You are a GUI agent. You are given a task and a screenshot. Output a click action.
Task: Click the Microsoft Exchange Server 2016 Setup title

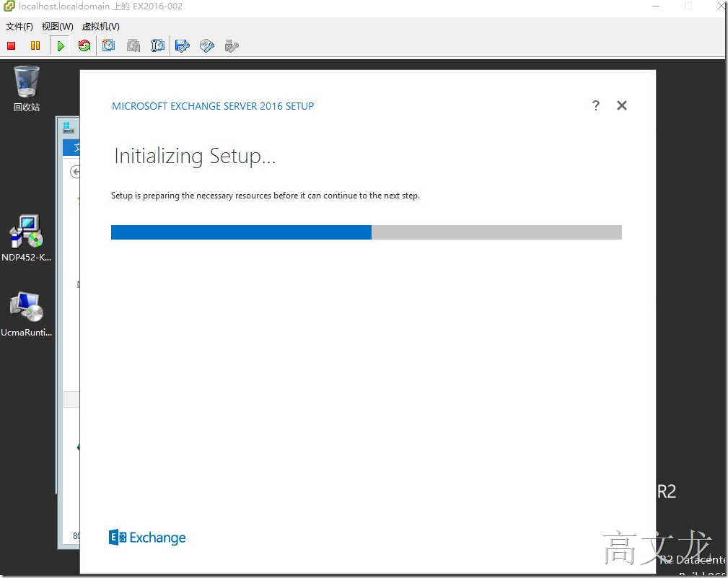(213, 106)
